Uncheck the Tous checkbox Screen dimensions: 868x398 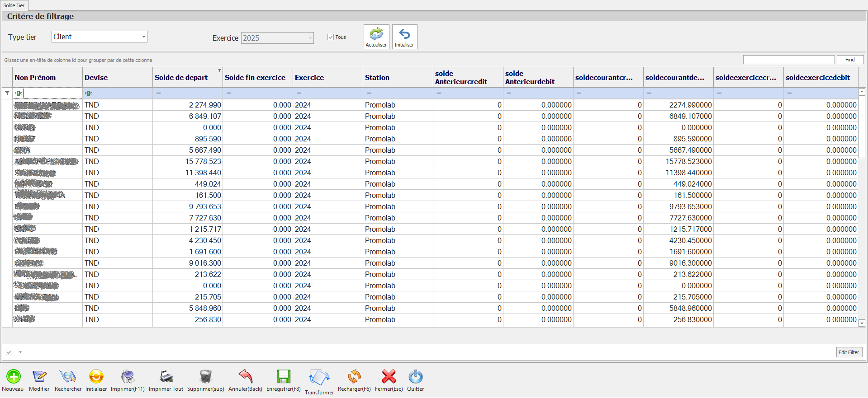[x=331, y=37]
